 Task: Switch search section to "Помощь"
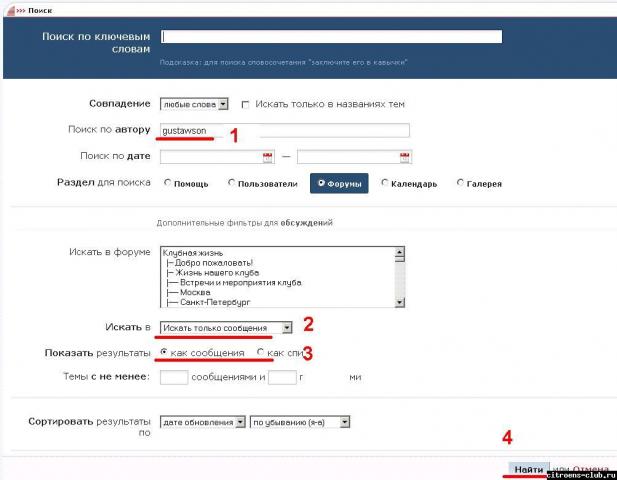click(166, 183)
